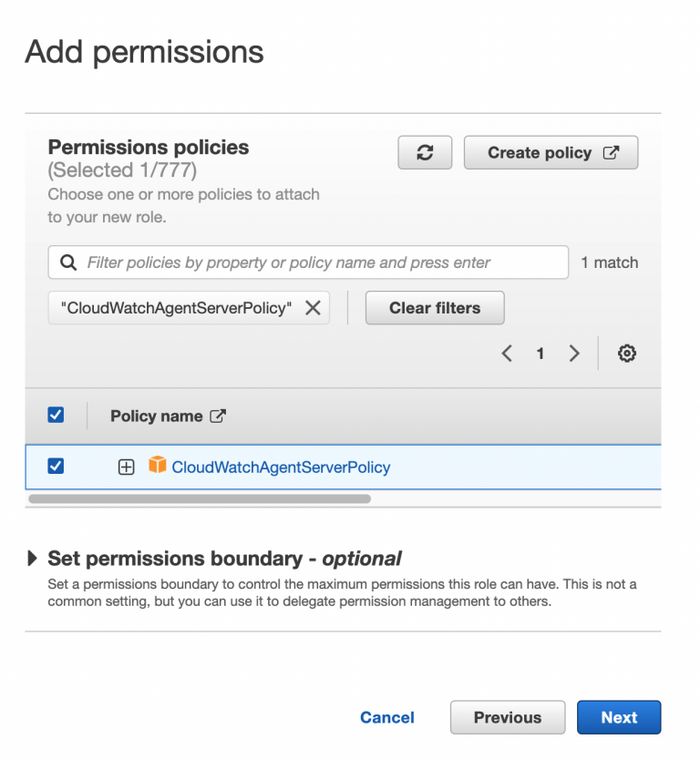The height and width of the screenshot is (760, 700).
Task: Click the Create policy button
Action: point(551,153)
